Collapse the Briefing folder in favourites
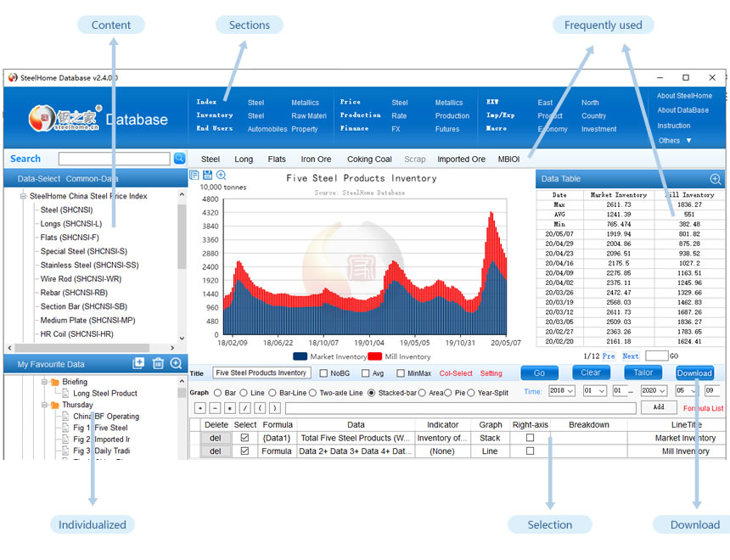Screen dimensions: 730x560 click(x=44, y=382)
